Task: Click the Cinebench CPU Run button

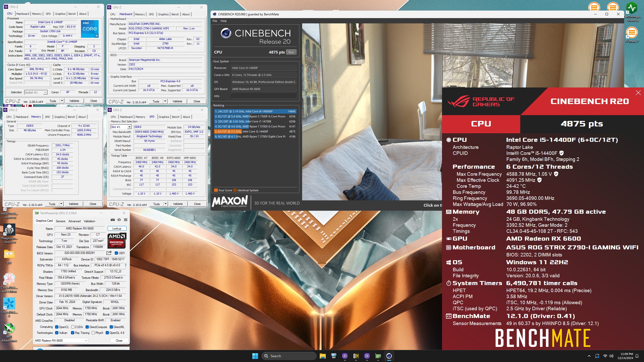Action: 291,52
